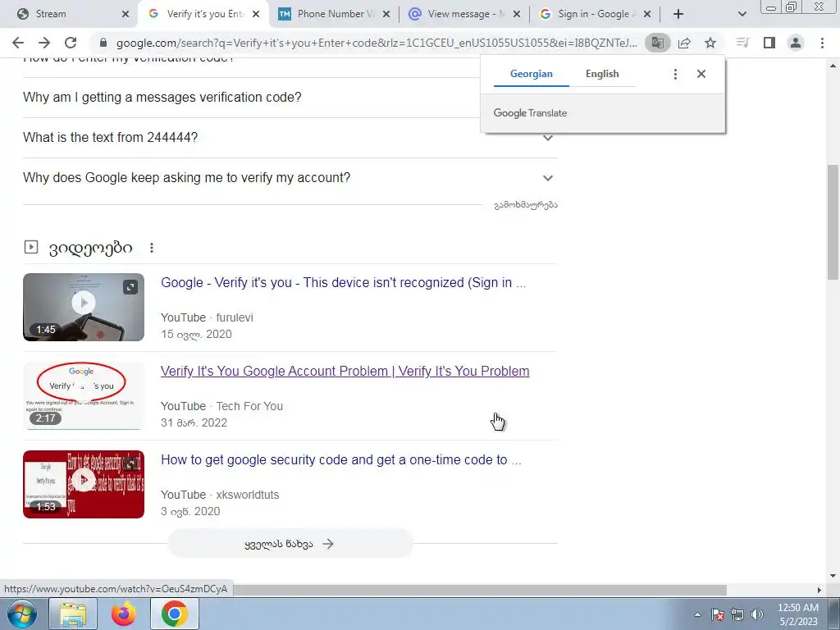Close the Sign in - Google tab
Image resolution: width=840 pixels, height=630 pixels.
coord(647,14)
